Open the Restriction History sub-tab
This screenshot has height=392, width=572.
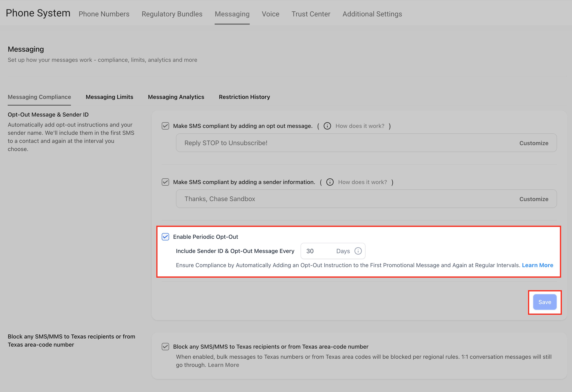[244, 97]
